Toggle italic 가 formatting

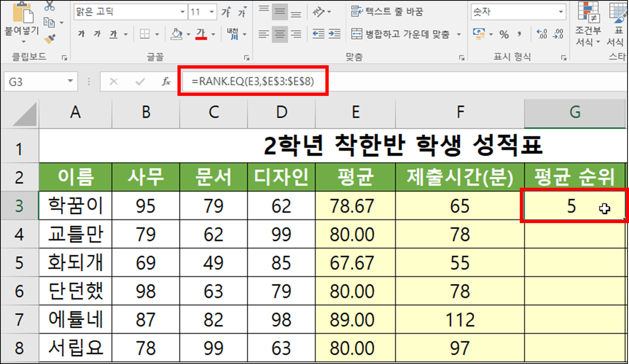coord(97,34)
